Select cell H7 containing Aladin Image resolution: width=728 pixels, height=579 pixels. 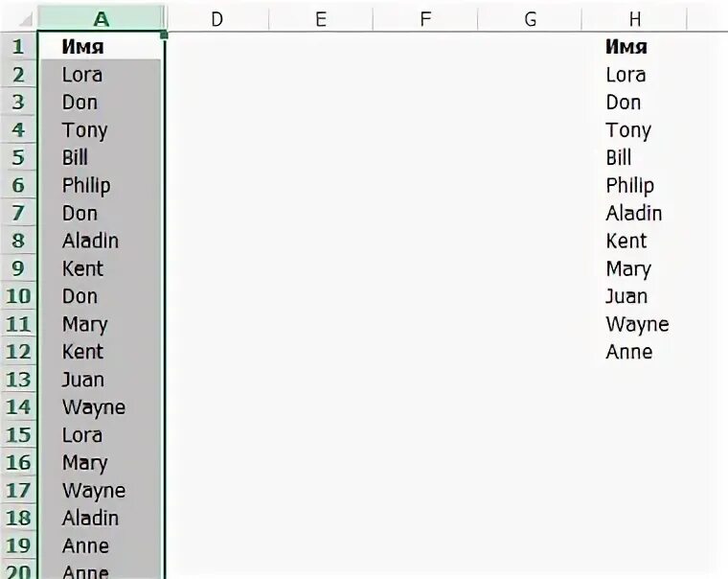pyautogui.click(x=635, y=213)
